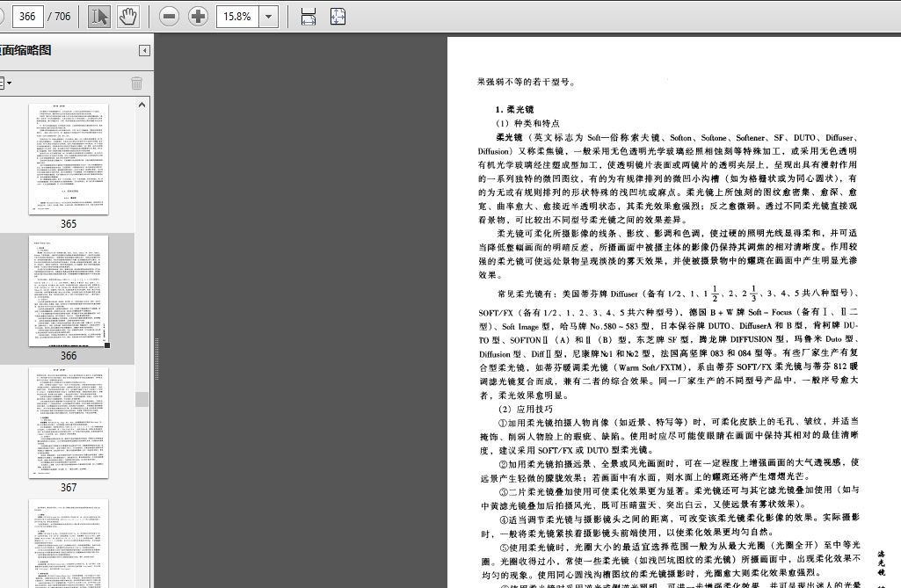Screen dimensions: 901x588
Task: Click the heading '1. 柔光镜'
Action: click(514, 109)
